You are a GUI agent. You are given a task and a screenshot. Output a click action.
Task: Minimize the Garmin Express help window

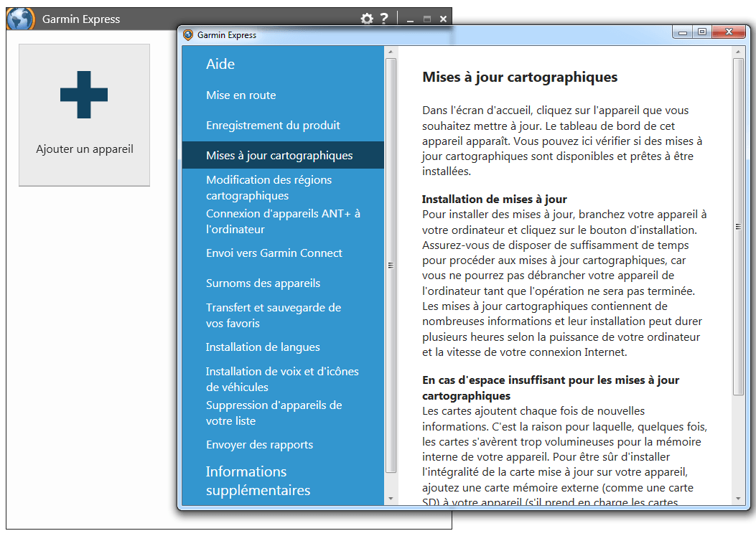[x=682, y=32]
